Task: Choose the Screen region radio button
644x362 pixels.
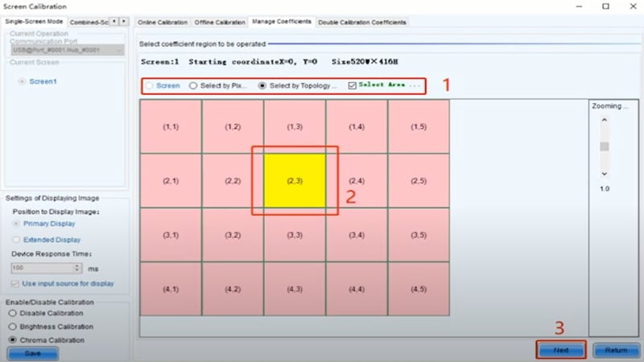Action: (150, 85)
